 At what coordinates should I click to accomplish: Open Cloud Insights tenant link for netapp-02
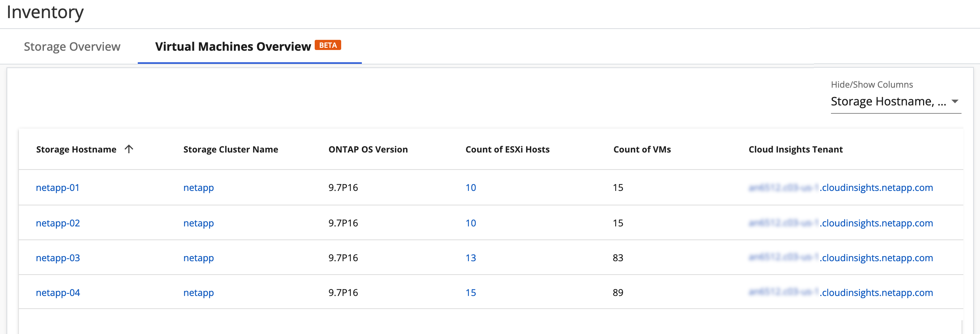(x=840, y=223)
